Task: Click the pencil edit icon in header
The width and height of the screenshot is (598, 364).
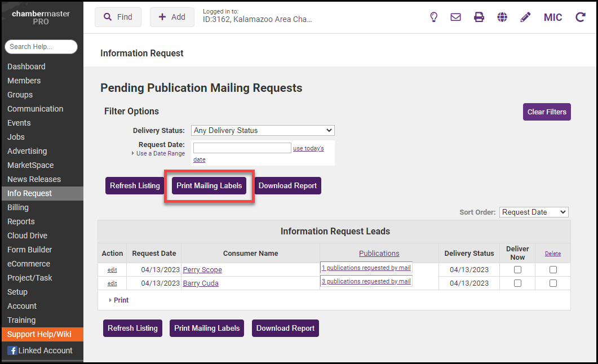Action: 525,17
